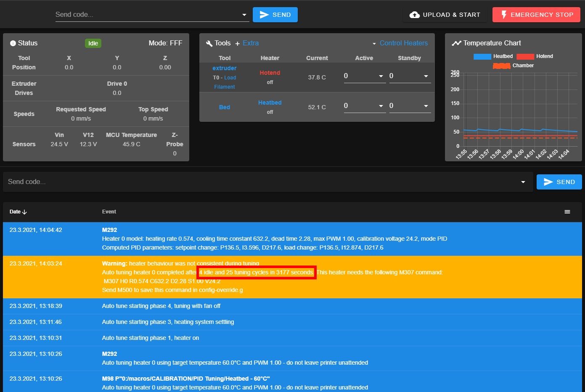Click the Z-Probe sensor value
Viewport: 585px width, 392px height.
pos(175,153)
